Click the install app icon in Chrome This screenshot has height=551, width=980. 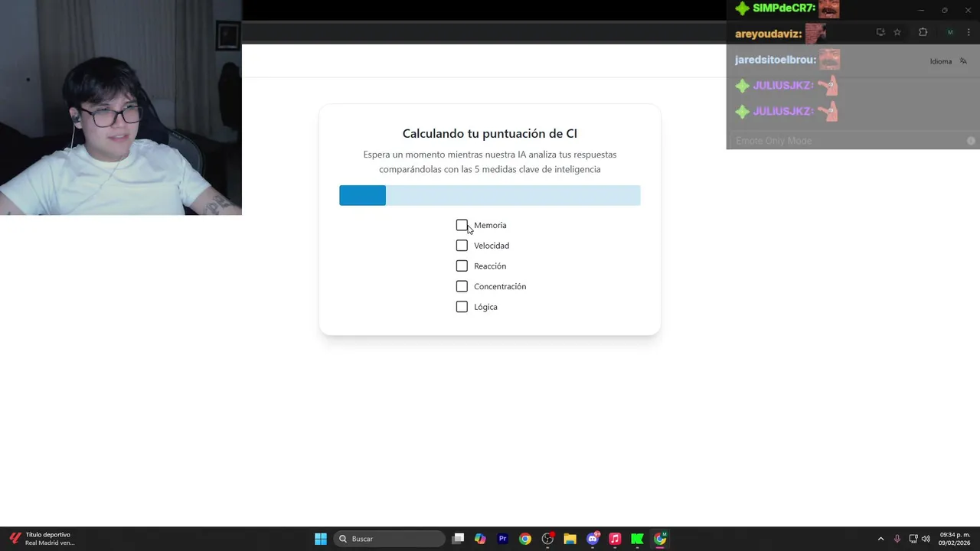(880, 32)
